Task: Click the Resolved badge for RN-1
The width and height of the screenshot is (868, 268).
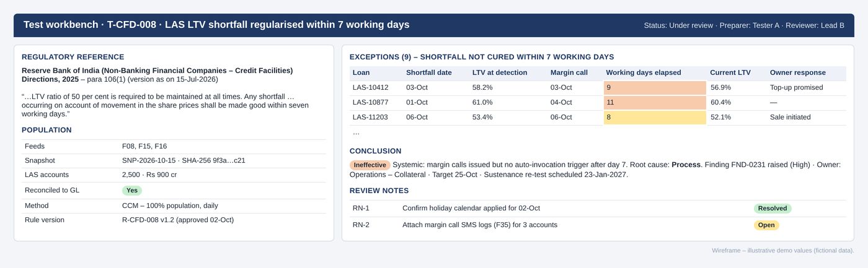Action: [x=773, y=209]
